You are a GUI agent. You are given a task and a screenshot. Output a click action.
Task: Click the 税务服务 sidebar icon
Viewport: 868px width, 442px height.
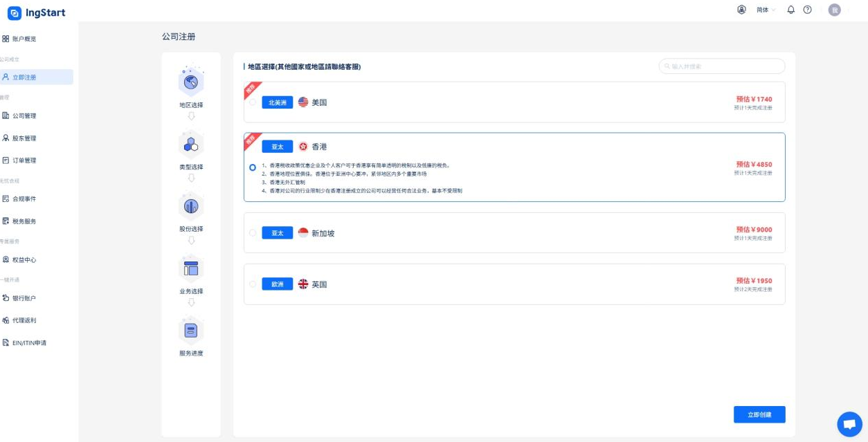pos(6,221)
